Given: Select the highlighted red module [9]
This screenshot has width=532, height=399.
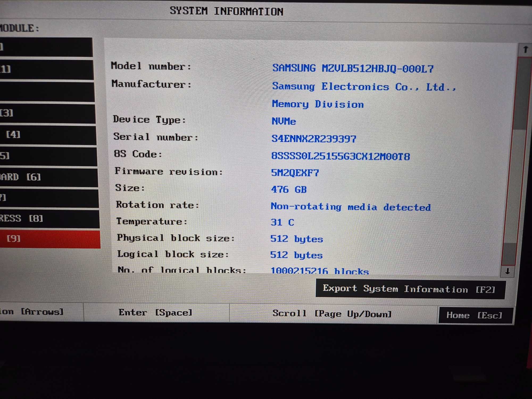Looking at the screenshot, I should (50, 239).
